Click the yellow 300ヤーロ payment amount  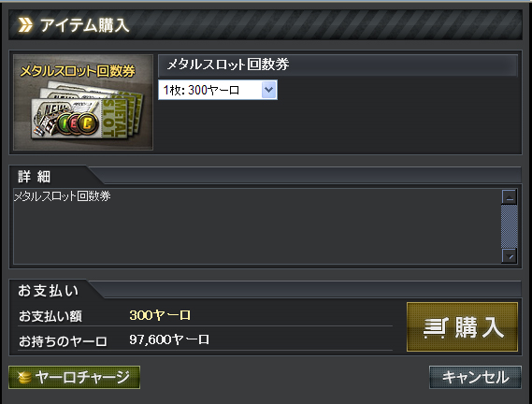point(160,315)
